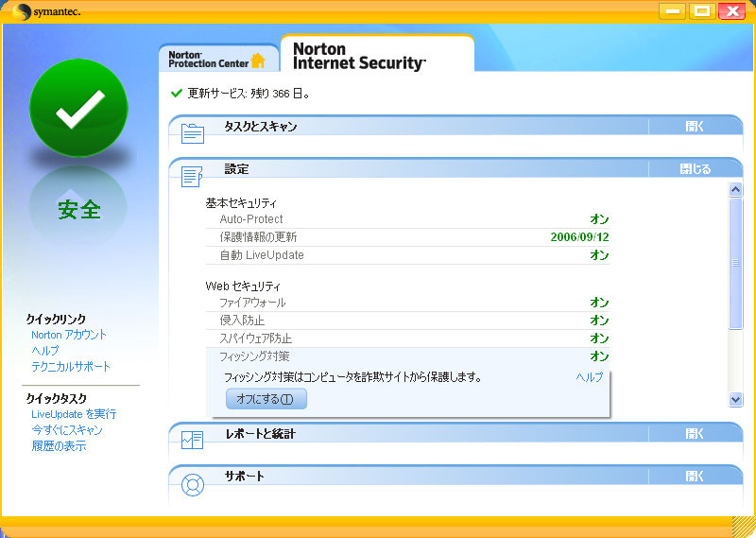Select the スパイウェア防止 row label
Screen dimensions: 756x538
click(255, 338)
